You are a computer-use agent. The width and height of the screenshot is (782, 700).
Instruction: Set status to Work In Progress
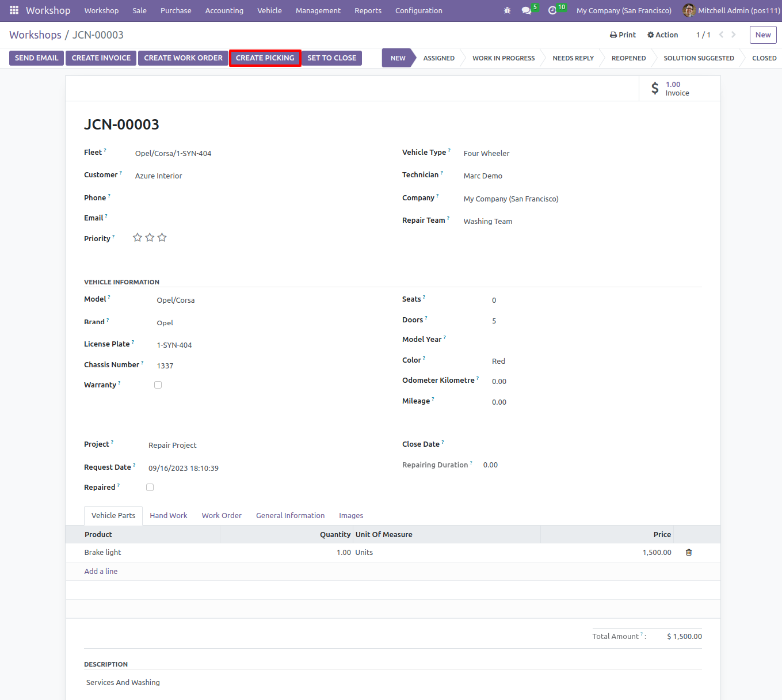503,58
